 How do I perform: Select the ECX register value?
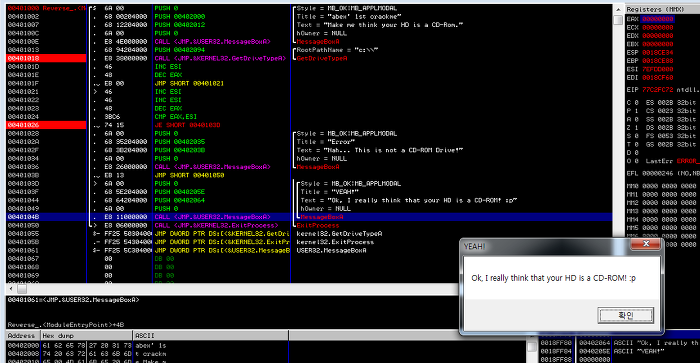(658, 27)
